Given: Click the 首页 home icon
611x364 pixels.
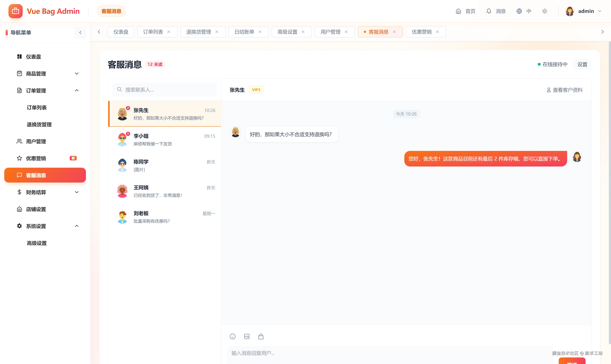Looking at the screenshot, I should [458, 11].
